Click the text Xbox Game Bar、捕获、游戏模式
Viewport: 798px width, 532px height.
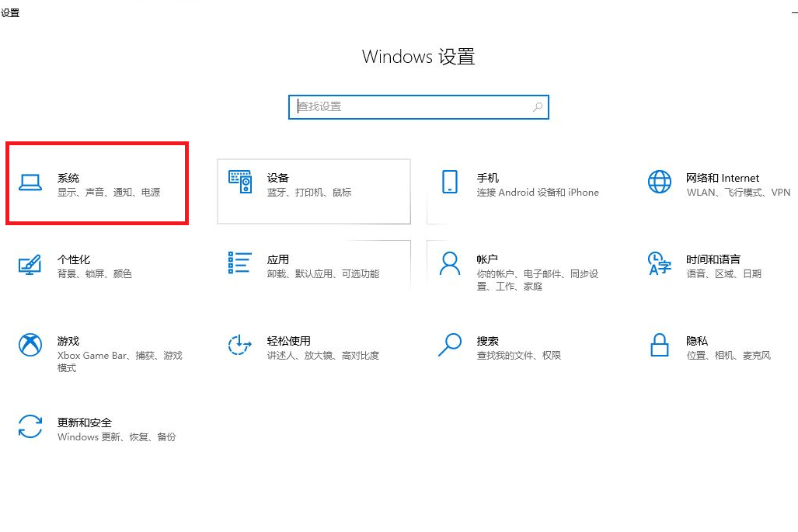tap(120, 362)
